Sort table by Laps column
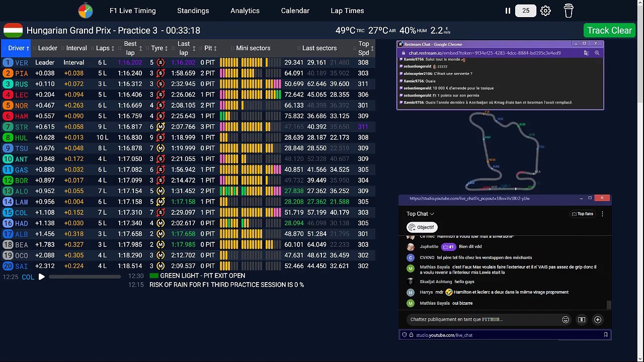The image size is (644, 362). click(106, 48)
